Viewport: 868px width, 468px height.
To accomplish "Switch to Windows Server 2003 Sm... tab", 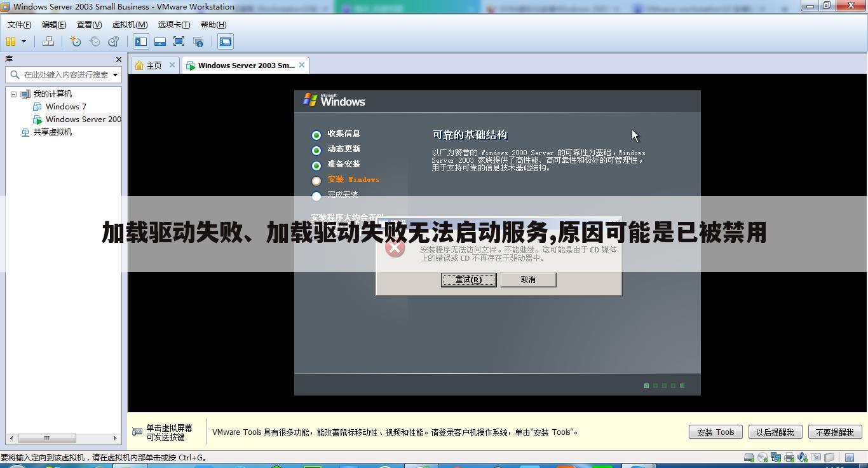I will (246, 65).
